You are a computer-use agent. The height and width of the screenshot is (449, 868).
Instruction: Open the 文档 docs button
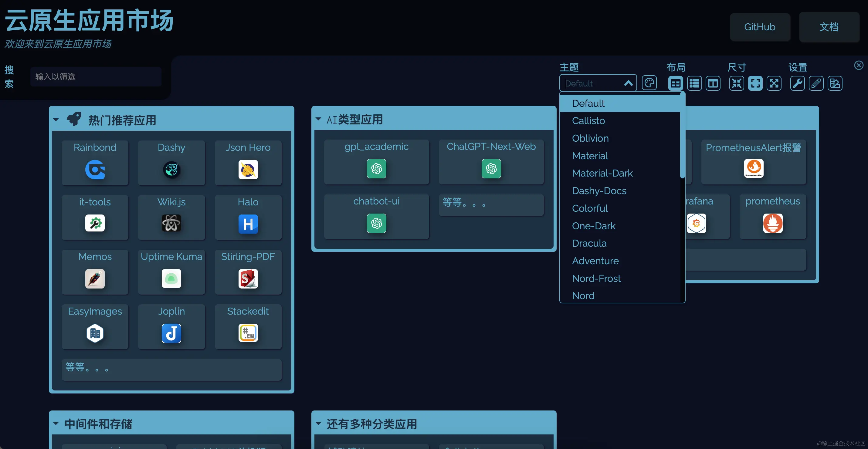(x=829, y=27)
